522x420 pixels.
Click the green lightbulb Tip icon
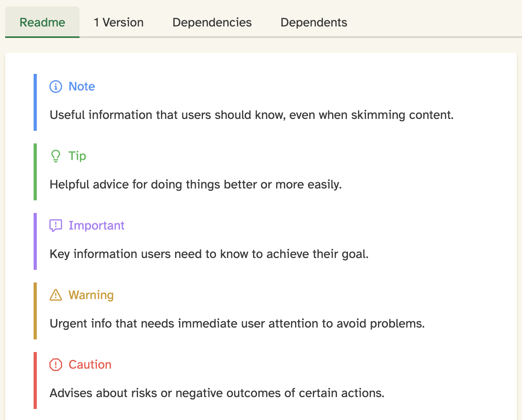pos(56,156)
